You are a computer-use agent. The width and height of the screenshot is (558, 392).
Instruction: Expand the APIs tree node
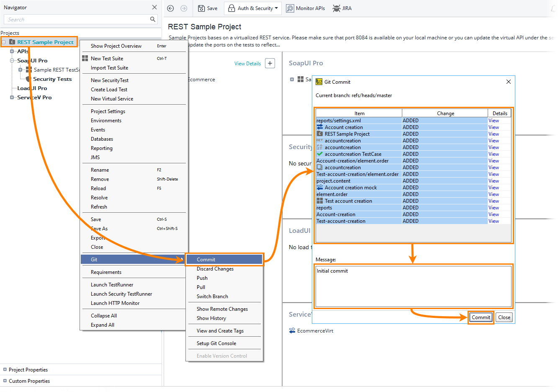(12, 52)
